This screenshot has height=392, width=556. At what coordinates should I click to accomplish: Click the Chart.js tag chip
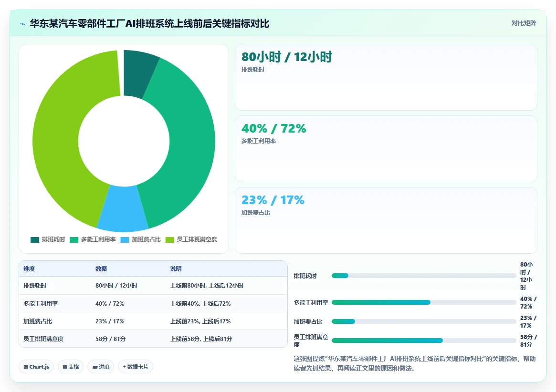[36, 367]
